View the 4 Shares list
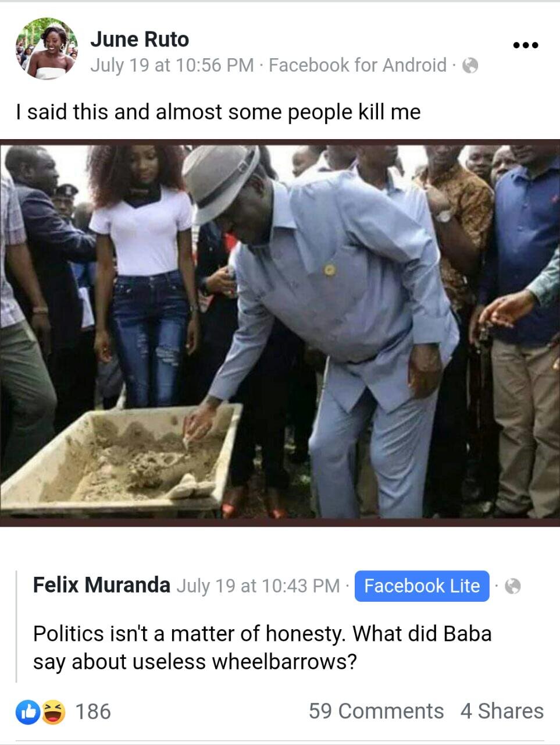 pos(502,711)
